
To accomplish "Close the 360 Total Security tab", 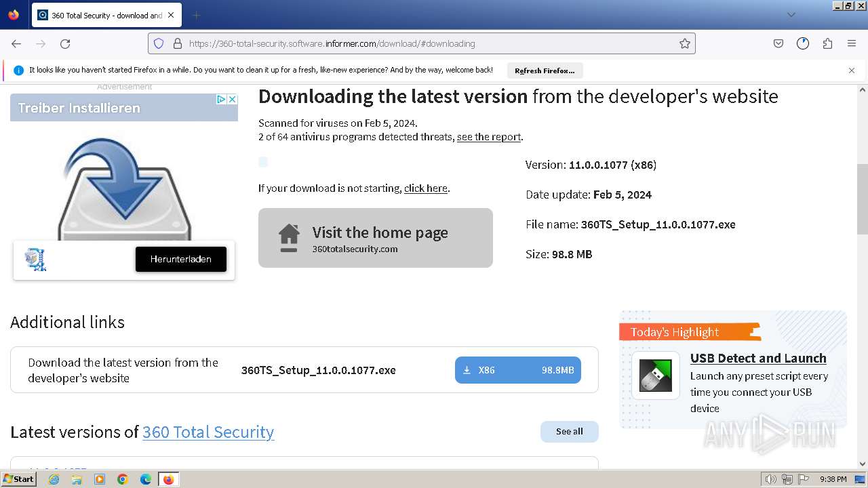I will click(x=171, y=15).
